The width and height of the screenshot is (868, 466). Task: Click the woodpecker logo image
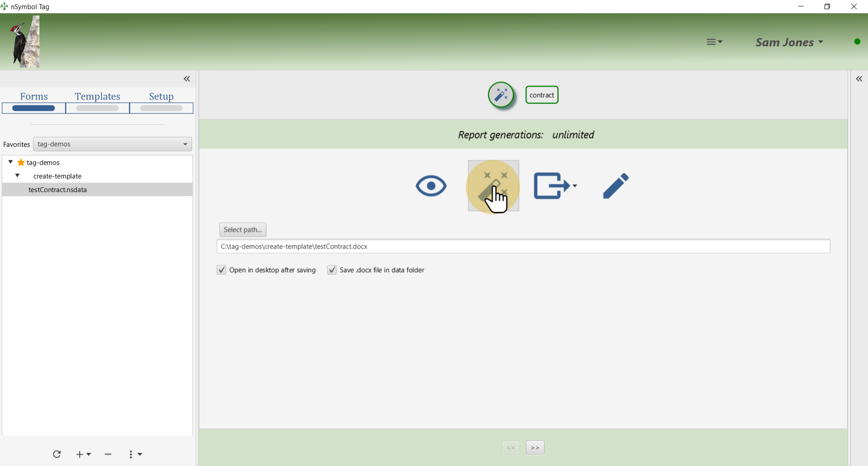(24, 42)
